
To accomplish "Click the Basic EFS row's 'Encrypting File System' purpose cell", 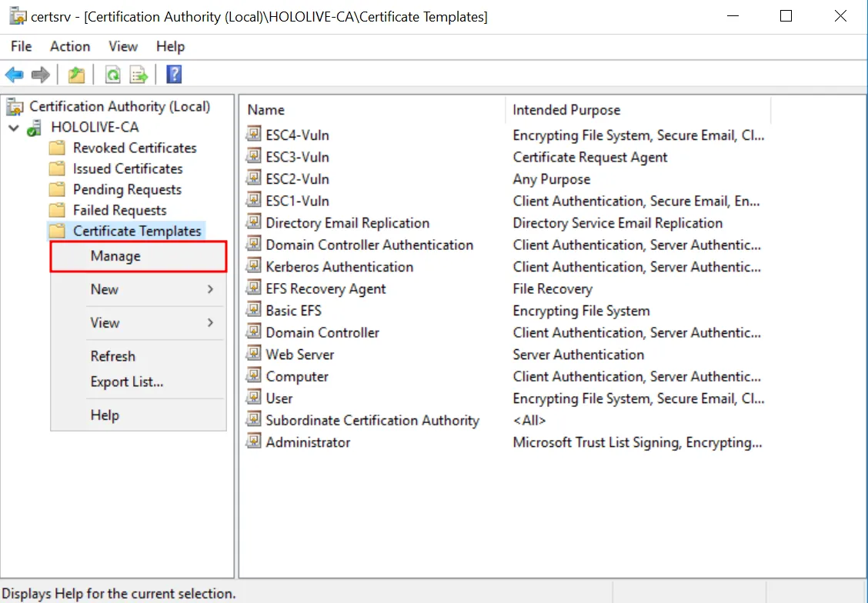I will coord(581,311).
